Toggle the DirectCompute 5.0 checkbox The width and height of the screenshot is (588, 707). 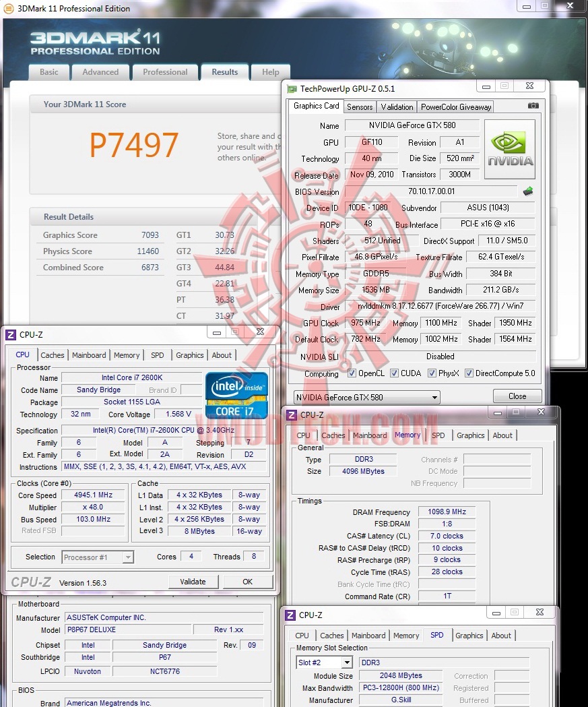469,373
